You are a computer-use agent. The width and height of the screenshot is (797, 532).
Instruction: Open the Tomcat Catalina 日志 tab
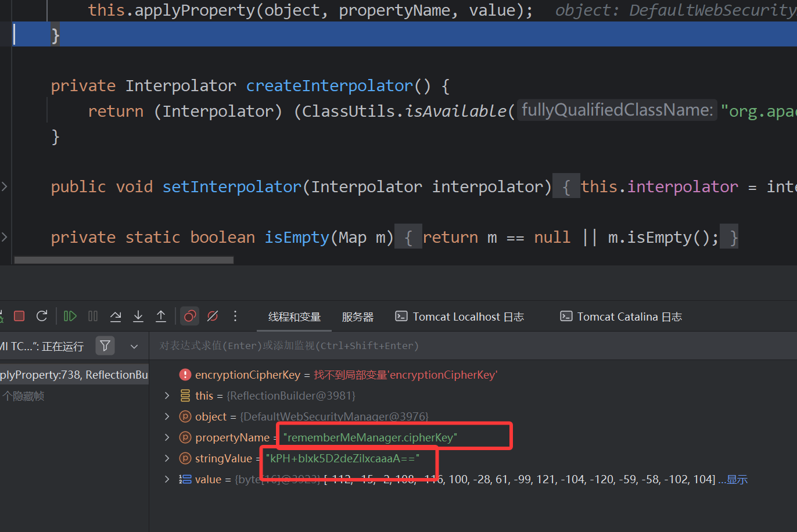[x=621, y=317]
